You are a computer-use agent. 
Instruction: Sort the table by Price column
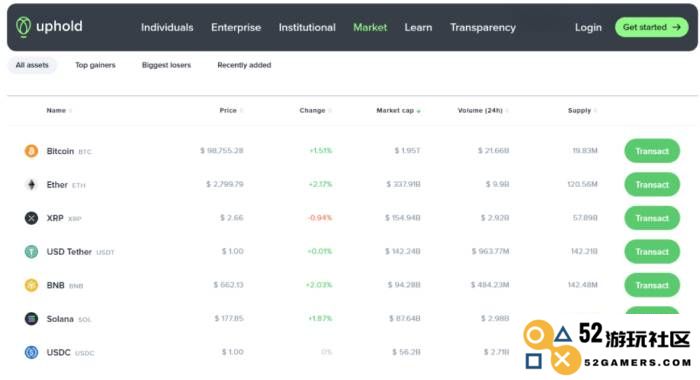click(231, 110)
